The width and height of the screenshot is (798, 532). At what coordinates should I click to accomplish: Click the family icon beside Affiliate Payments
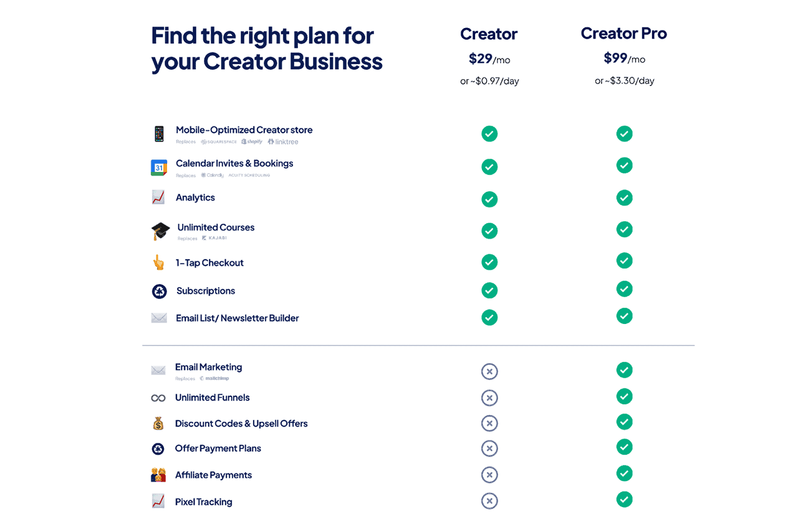click(x=158, y=474)
